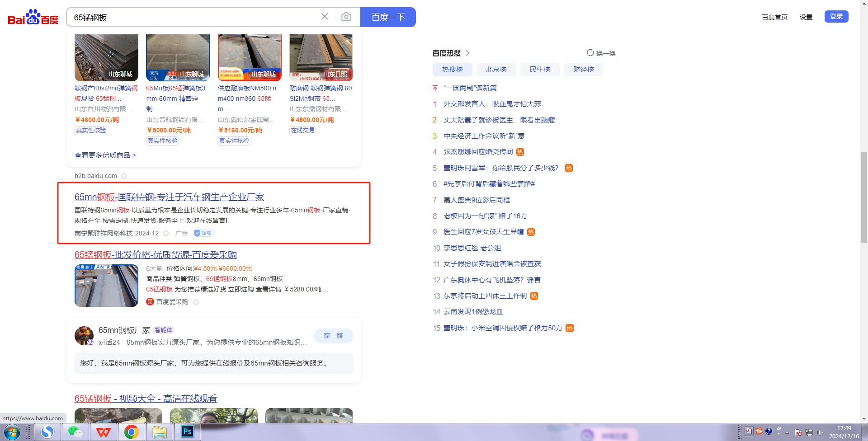Open hot search 云南发现1例恐龙血
Viewport: 868px width, 441px height.
click(x=473, y=312)
